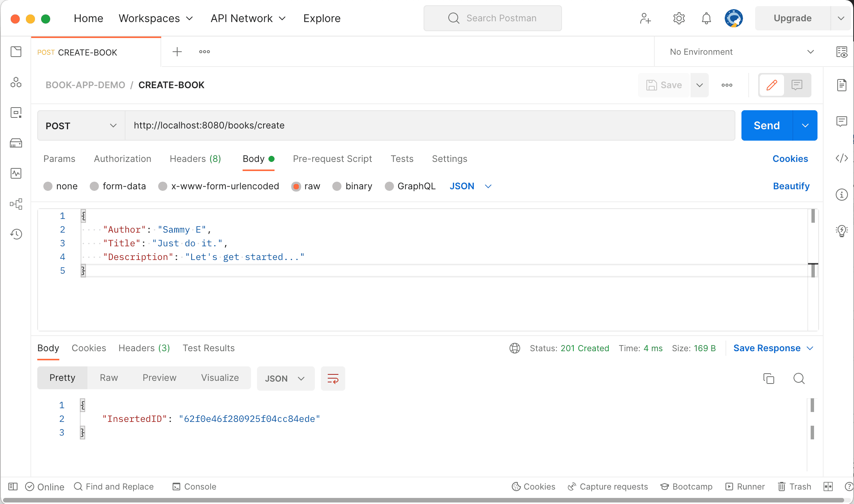Open the Pre-request Script tab

[332, 159]
